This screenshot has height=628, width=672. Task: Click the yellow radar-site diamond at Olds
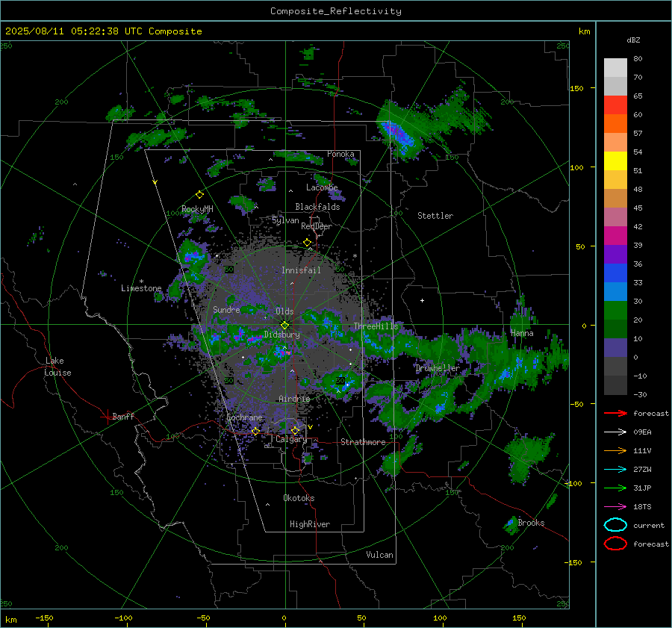tap(284, 325)
